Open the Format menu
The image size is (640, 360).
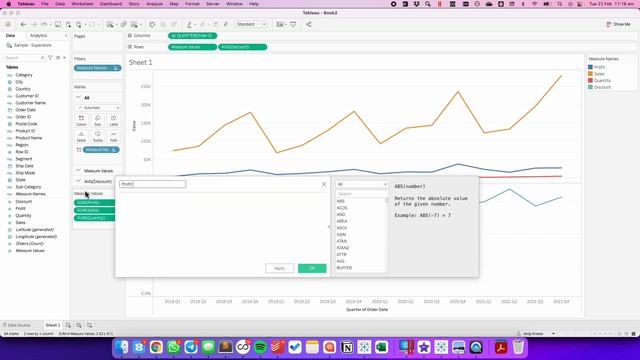192,4
